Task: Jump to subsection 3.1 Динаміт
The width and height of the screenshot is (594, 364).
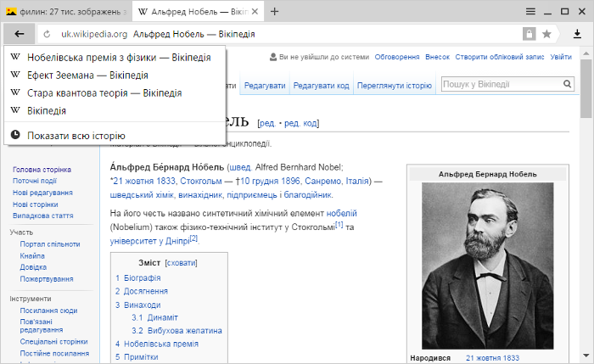Action: (154, 317)
